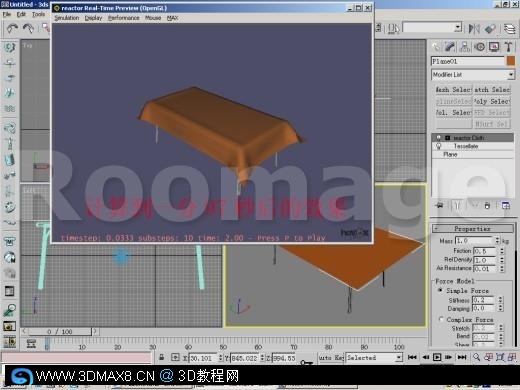Click the Play Animation button

tap(437, 357)
